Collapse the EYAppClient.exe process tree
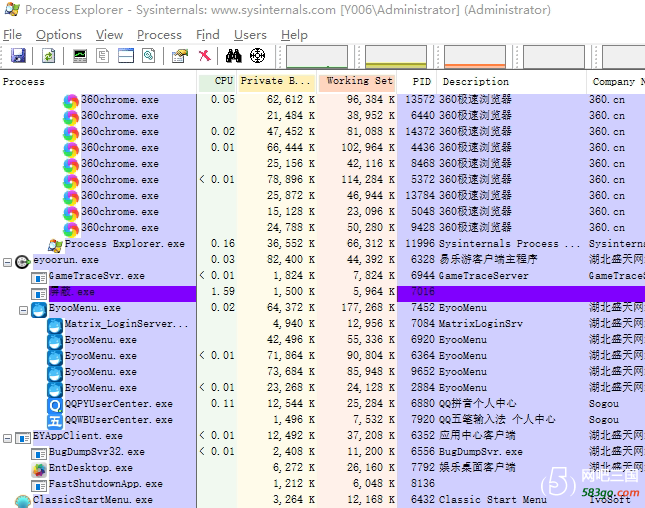This screenshot has height=508, width=645. point(7,438)
